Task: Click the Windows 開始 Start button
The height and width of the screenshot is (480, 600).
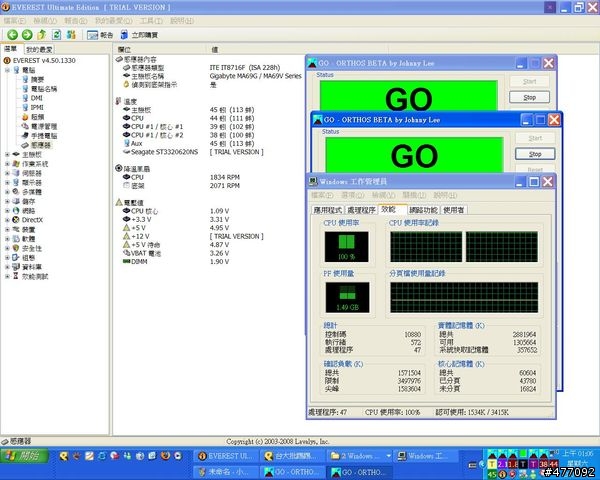Action: [x=24, y=456]
